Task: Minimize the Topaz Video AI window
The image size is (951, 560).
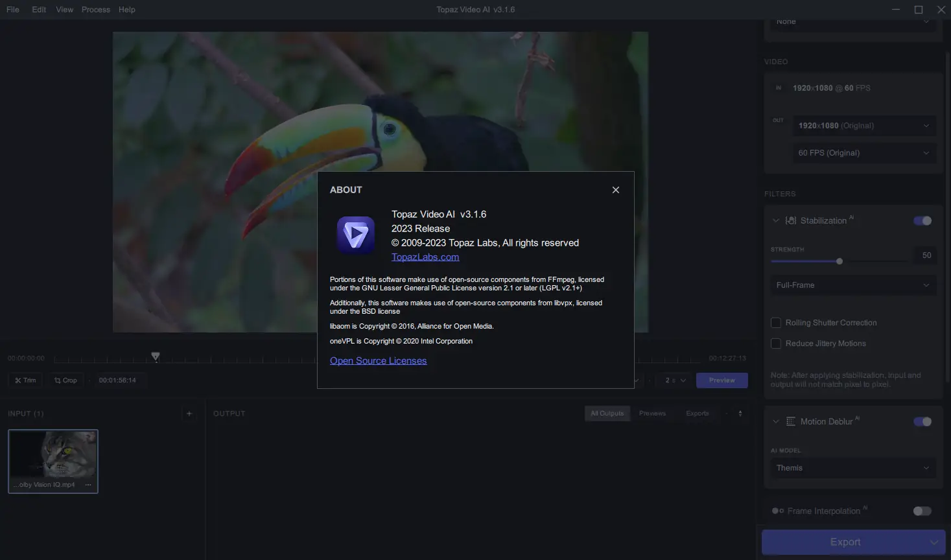Action: pos(896,10)
